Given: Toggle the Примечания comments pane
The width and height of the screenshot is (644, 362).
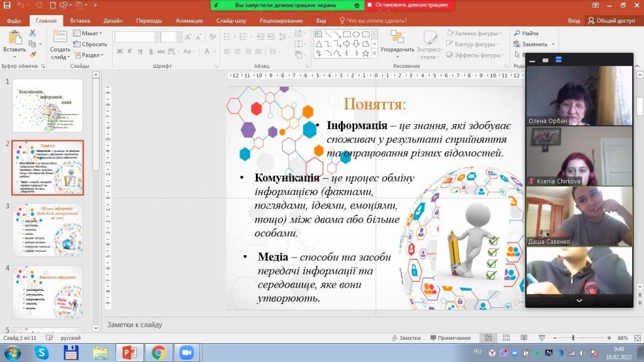Looking at the screenshot, I should pos(450,338).
